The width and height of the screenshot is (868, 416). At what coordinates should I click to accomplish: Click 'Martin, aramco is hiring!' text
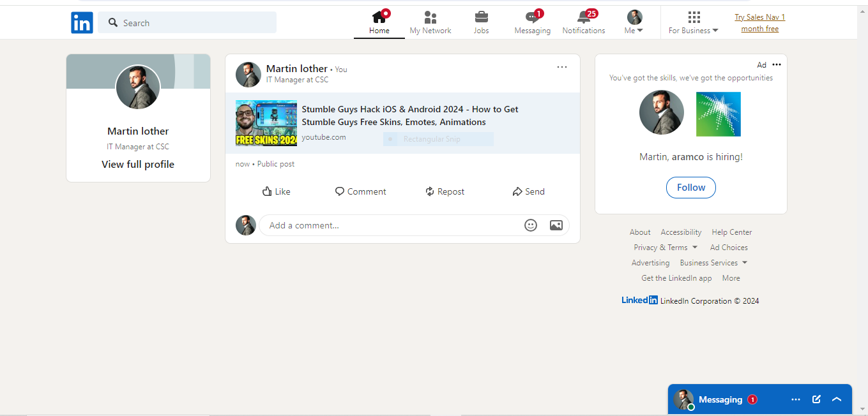(x=691, y=156)
